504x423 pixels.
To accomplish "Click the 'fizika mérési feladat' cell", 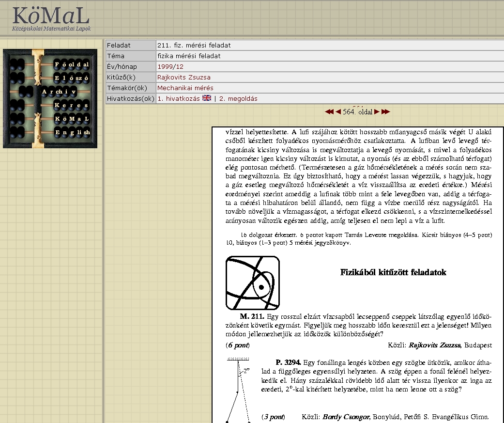I will point(330,56).
